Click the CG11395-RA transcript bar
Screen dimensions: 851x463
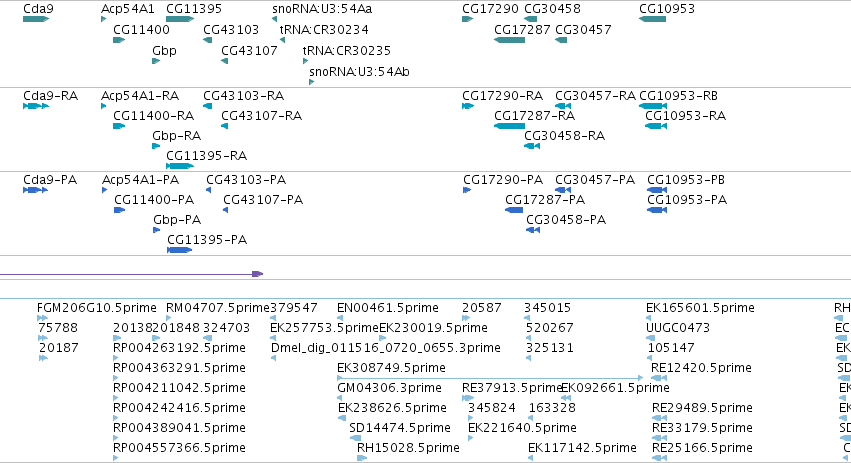pyautogui.click(x=180, y=166)
